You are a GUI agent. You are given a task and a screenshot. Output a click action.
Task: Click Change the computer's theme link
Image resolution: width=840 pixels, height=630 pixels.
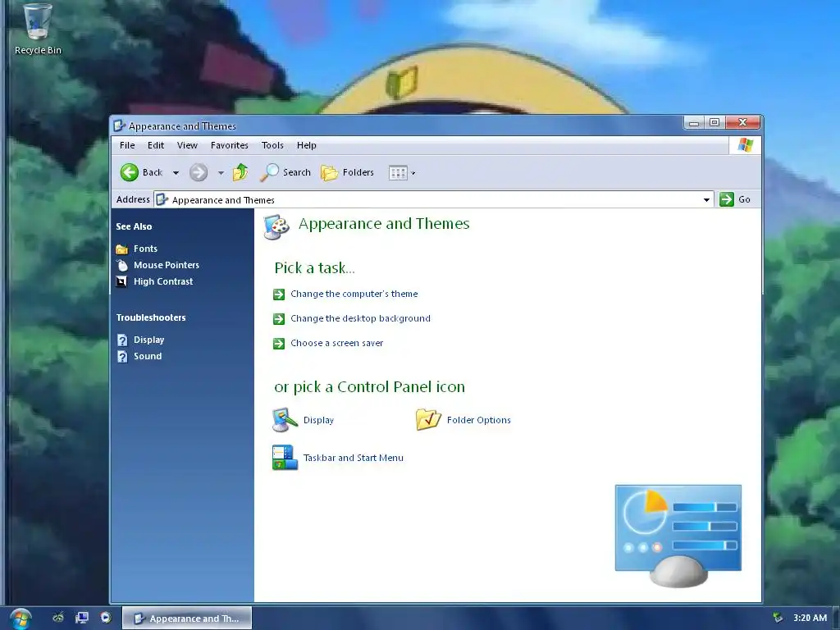[354, 294]
